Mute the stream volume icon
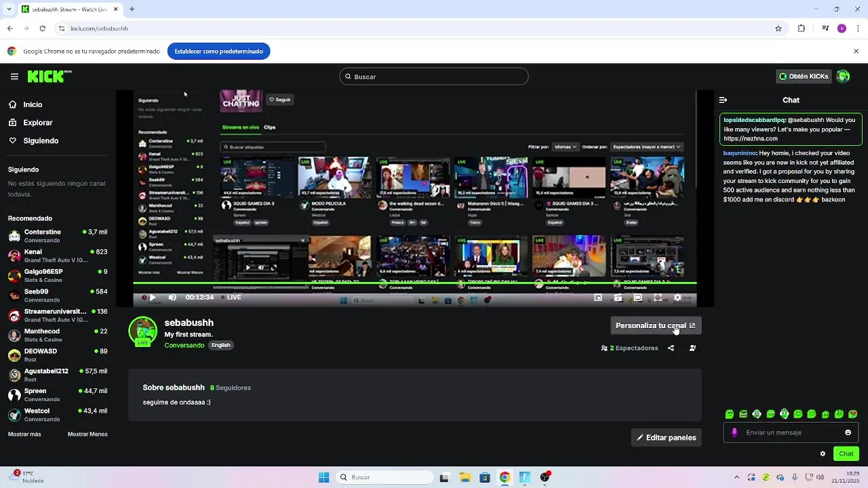Screen dimensions: 868x488 point(172,298)
